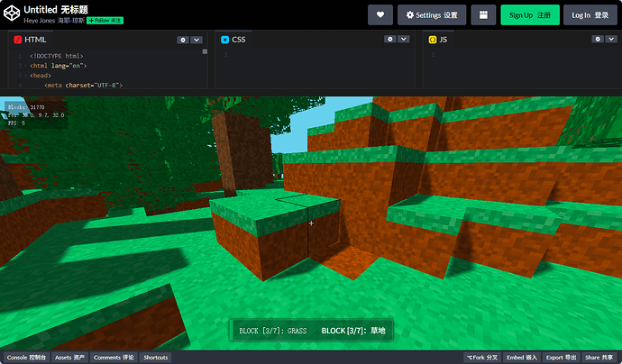622x364 pixels.
Task: Open Heye Jones author profile link
Action: pos(53,21)
